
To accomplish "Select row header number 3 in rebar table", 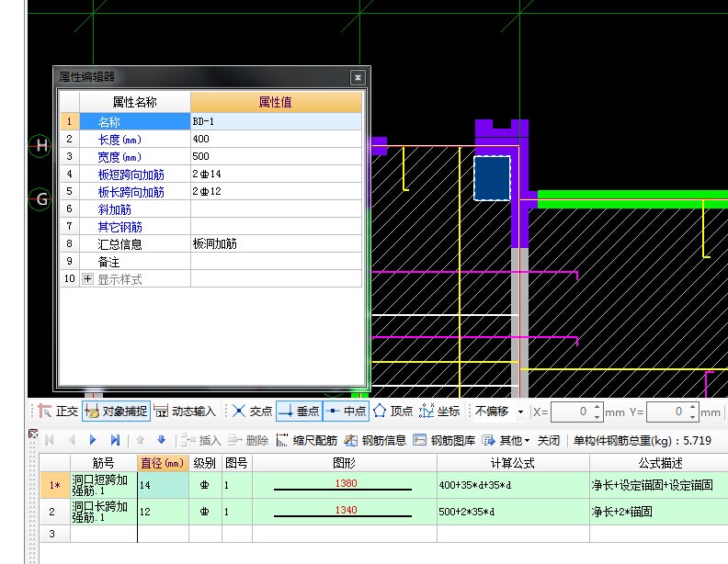I will [x=55, y=534].
